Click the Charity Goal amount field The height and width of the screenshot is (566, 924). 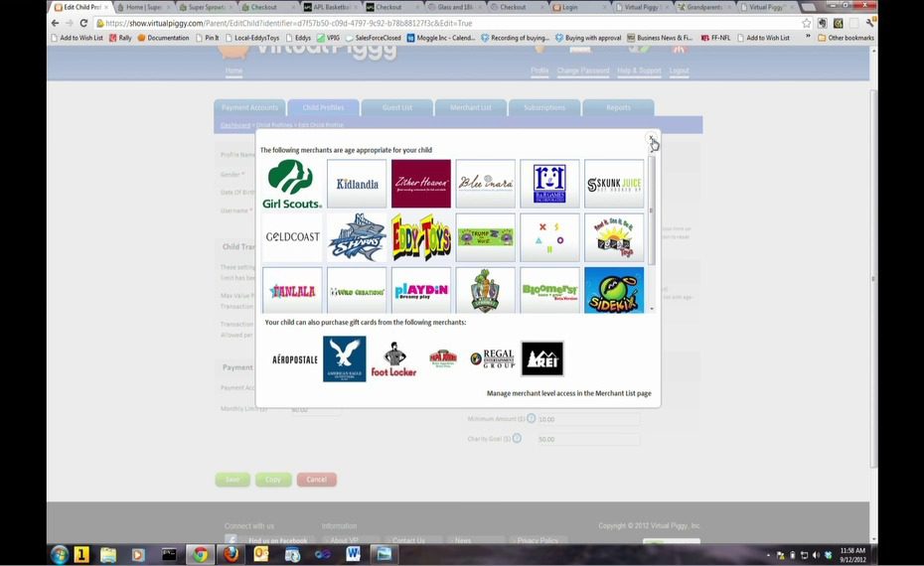pos(588,439)
